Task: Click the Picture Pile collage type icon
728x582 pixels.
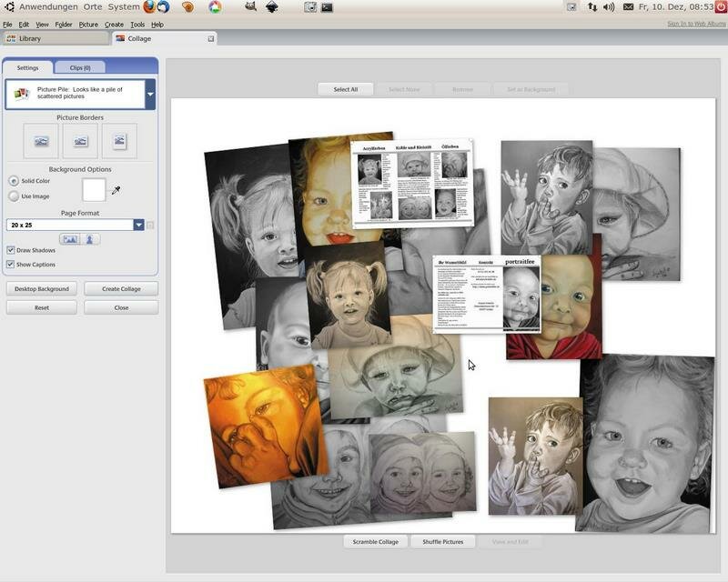Action: 22,94
